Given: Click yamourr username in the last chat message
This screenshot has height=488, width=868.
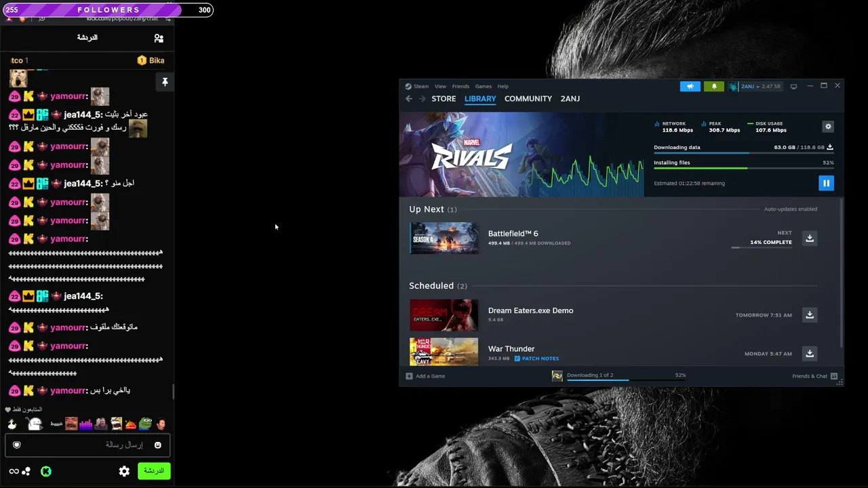Looking at the screenshot, I should pos(68,391).
